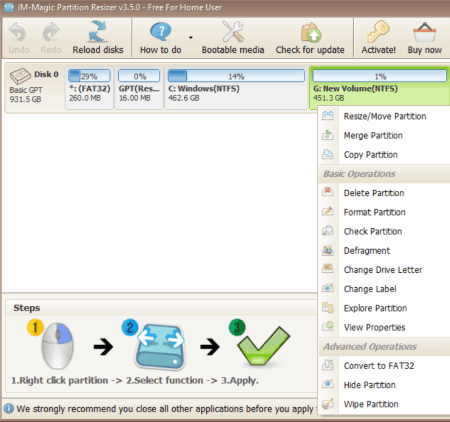Select Delete Partition menu entry
450x422 pixels.
click(x=384, y=193)
